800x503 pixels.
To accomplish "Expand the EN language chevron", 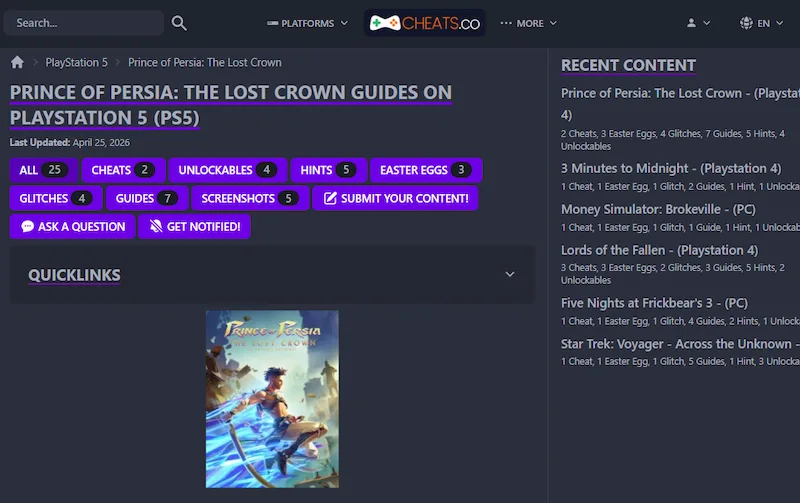I will 780,23.
